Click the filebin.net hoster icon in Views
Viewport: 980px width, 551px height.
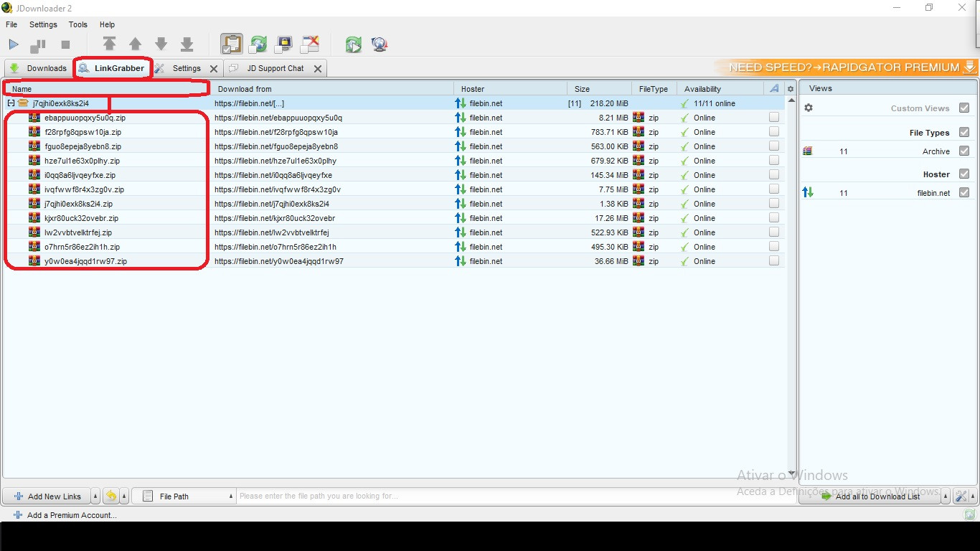(x=808, y=192)
